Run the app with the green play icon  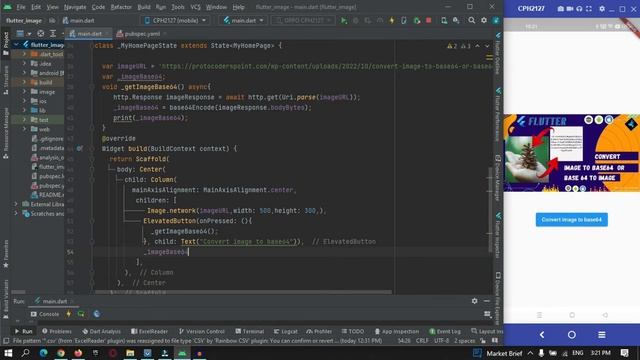pos(344,20)
